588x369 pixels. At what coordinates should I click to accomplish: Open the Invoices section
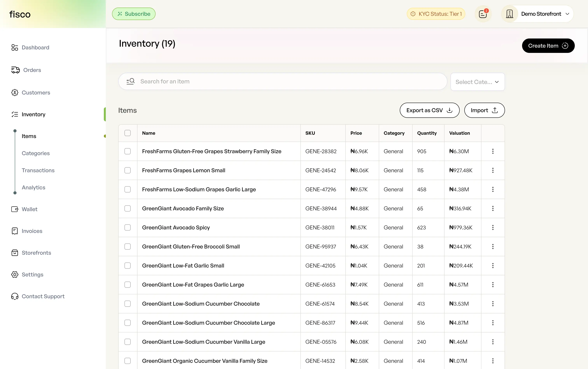coord(32,231)
